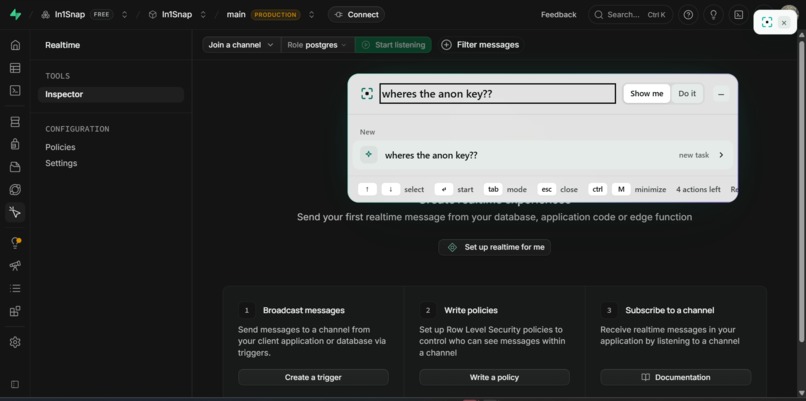
Task: Open the Reports telescope icon
Action: coord(15,266)
